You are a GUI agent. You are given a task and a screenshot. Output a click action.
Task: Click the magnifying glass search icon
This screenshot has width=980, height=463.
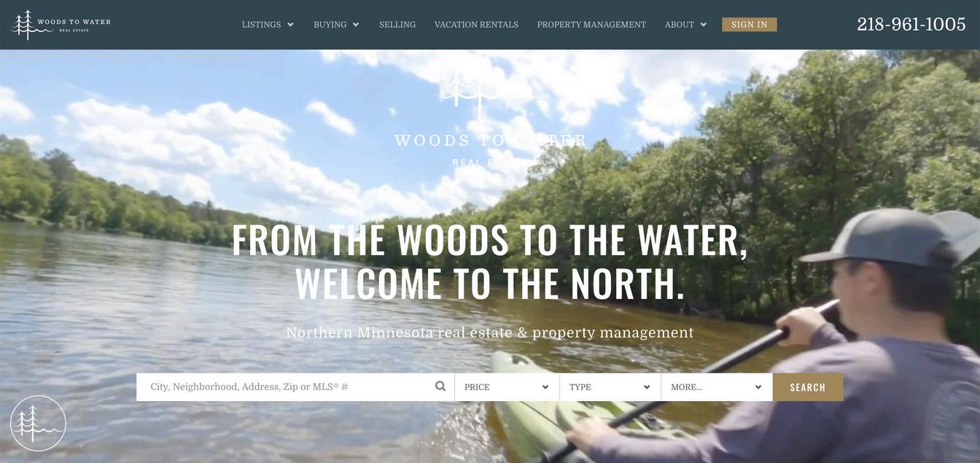point(440,386)
